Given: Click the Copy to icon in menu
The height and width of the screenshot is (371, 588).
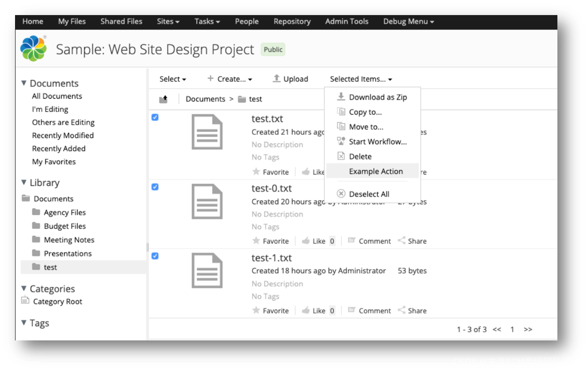Looking at the screenshot, I should click(x=341, y=112).
